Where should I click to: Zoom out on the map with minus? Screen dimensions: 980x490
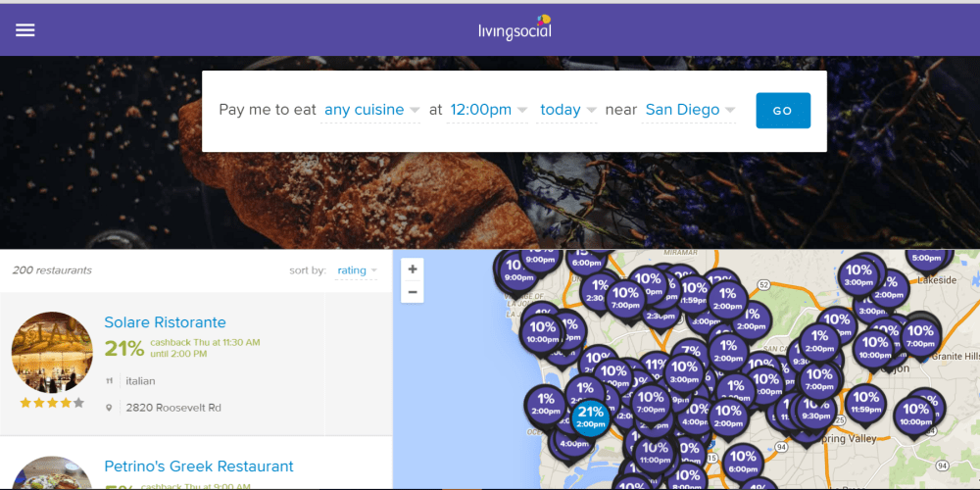tap(413, 292)
